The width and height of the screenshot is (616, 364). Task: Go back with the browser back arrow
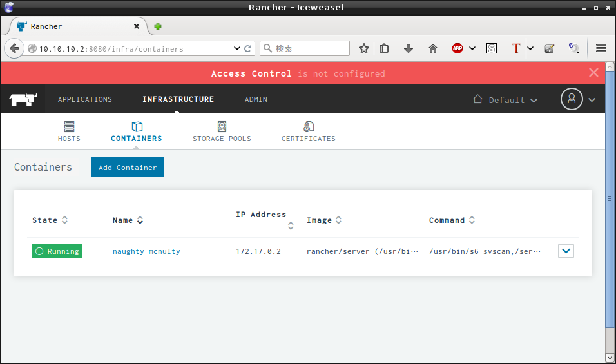[x=14, y=48]
